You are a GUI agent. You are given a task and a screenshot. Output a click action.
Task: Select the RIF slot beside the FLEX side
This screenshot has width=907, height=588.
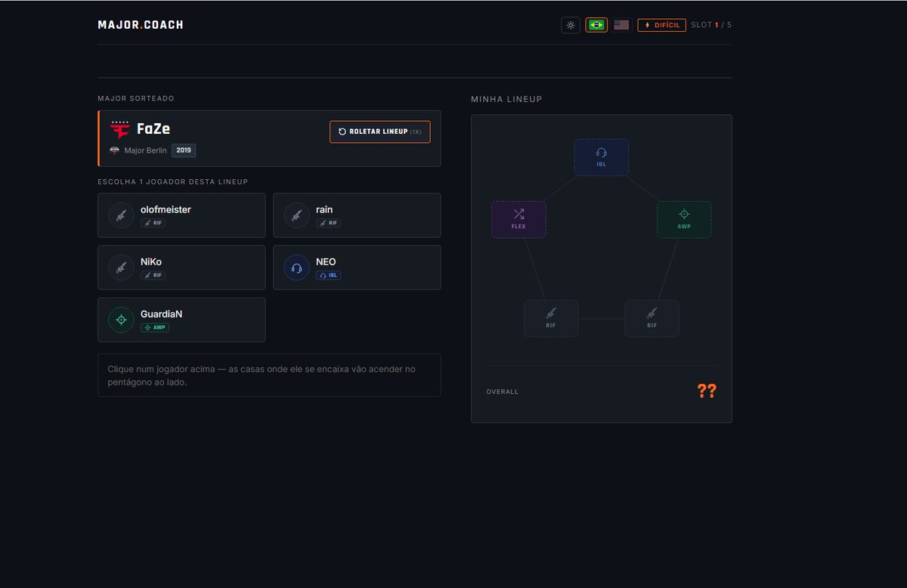551,318
